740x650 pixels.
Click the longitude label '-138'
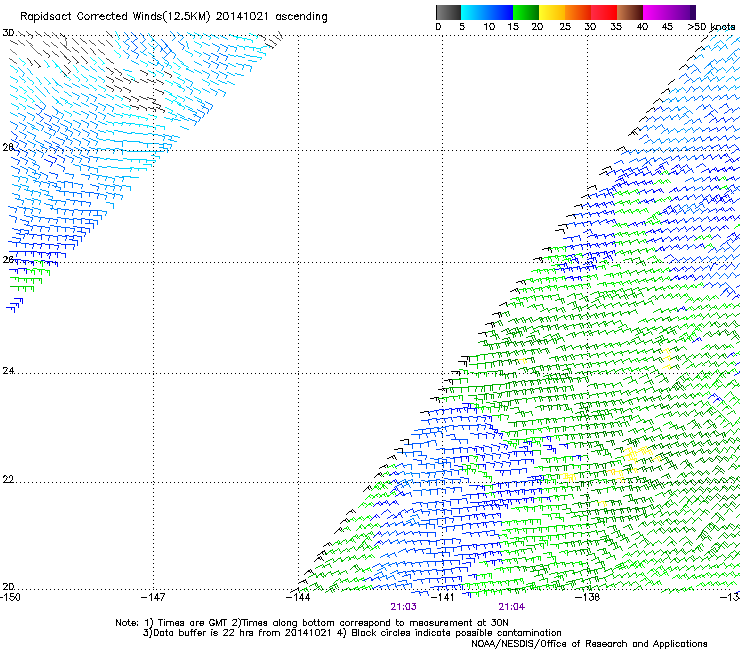(x=587, y=597)
